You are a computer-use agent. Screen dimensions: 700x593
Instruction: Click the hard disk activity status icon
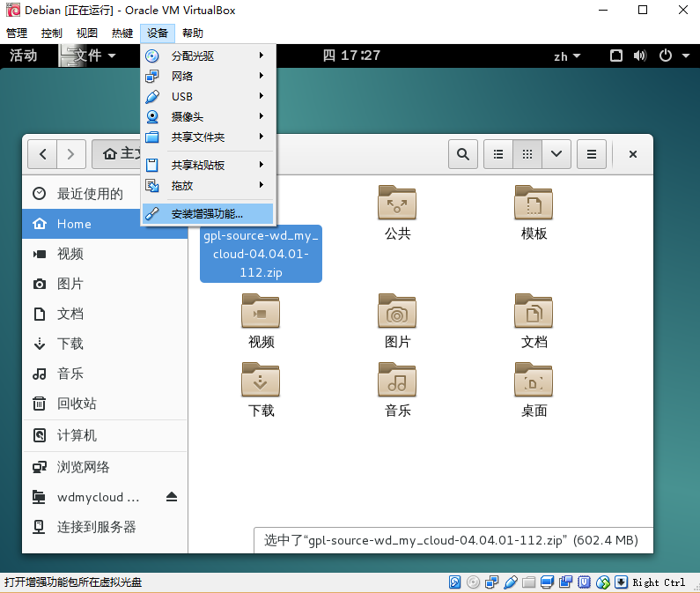coord(454,582)
